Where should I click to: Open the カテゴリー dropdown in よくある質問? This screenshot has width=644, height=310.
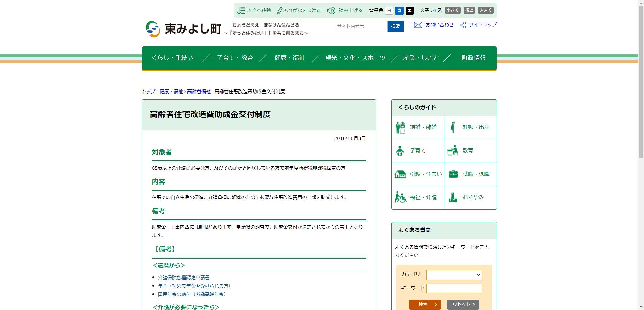[x=454, y=275]
